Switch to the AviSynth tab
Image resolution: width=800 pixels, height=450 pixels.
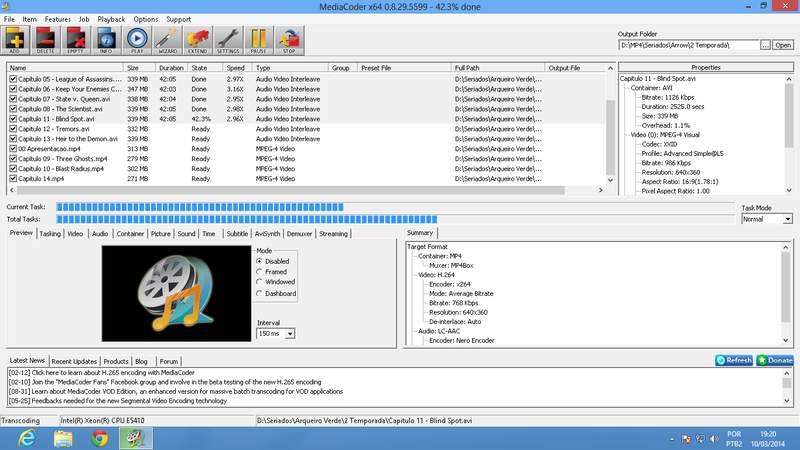click(267, 234)
